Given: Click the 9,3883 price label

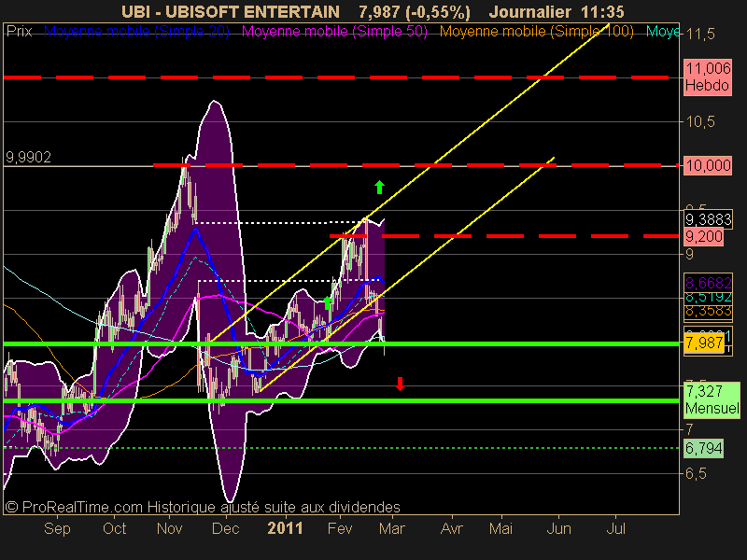Looking at the screenshot, I should [x=708, y=219].
